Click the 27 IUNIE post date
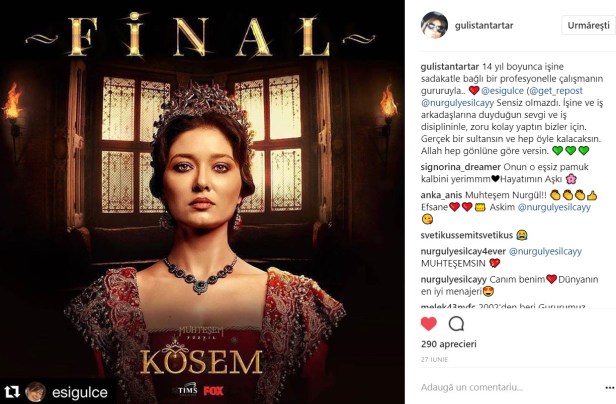Viewport: 616px width, 404px height. tap(434, 359)
